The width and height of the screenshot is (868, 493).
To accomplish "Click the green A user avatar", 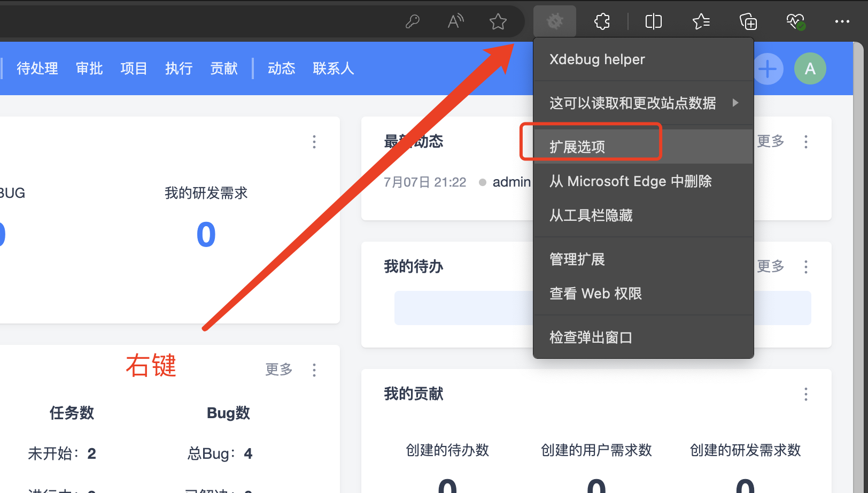I will pyautogui.click(x=810, y=68).
